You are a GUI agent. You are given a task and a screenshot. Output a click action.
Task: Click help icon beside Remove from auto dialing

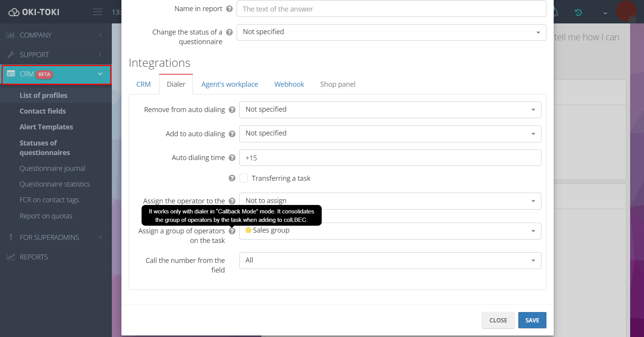coord(232,110)
